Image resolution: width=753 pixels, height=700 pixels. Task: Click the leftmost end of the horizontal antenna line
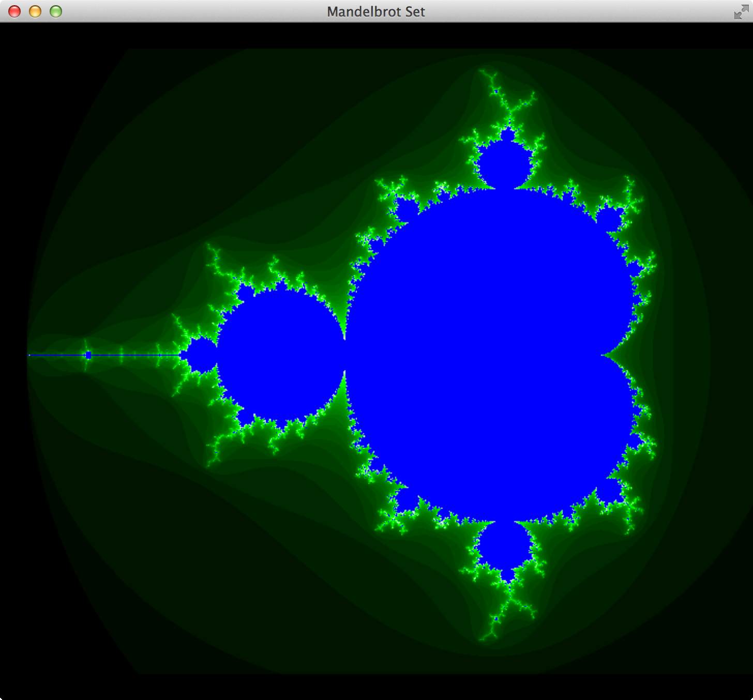click(x=29, y=355)
